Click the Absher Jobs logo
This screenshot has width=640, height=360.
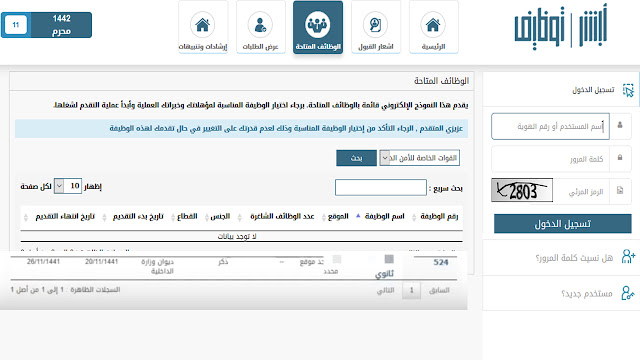coord(561,27)
